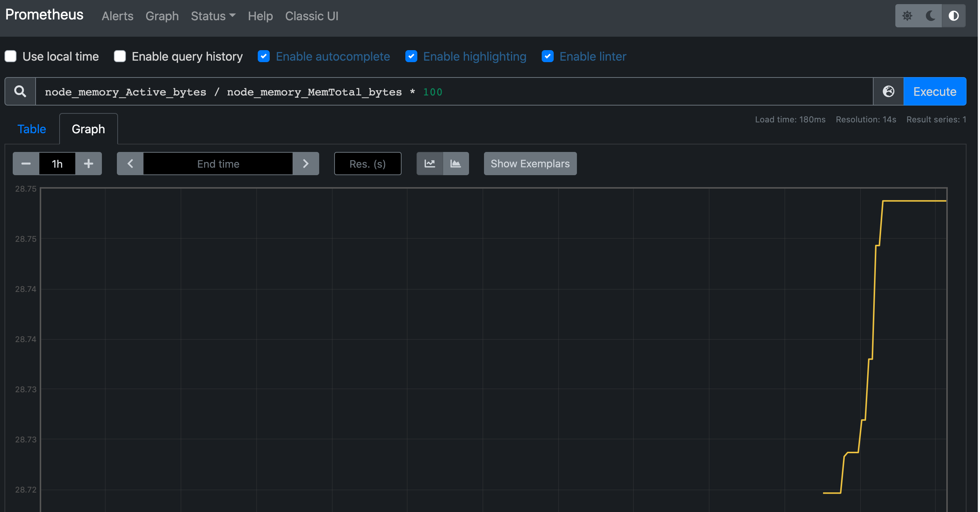The image size is (980, 512).
Task: Open the Alerts page in navbar
Action: point(117,16)
